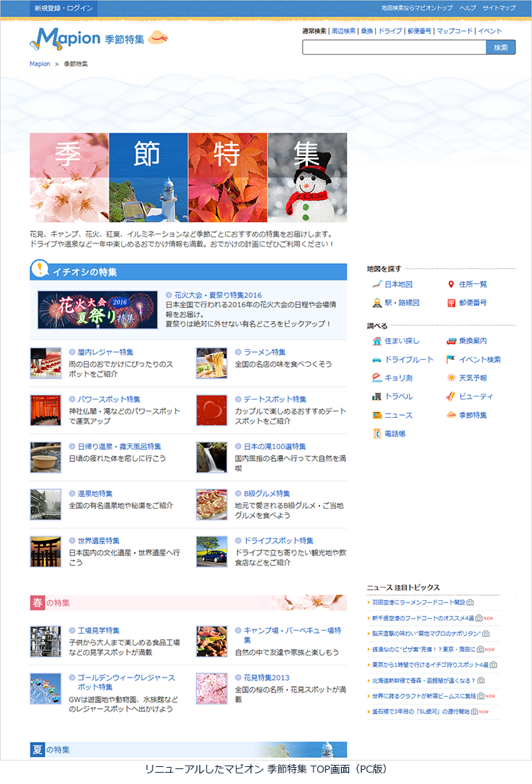Click the ferris wheel thumbnail
The width and height of the screenshot is (532, 784).
45,688
